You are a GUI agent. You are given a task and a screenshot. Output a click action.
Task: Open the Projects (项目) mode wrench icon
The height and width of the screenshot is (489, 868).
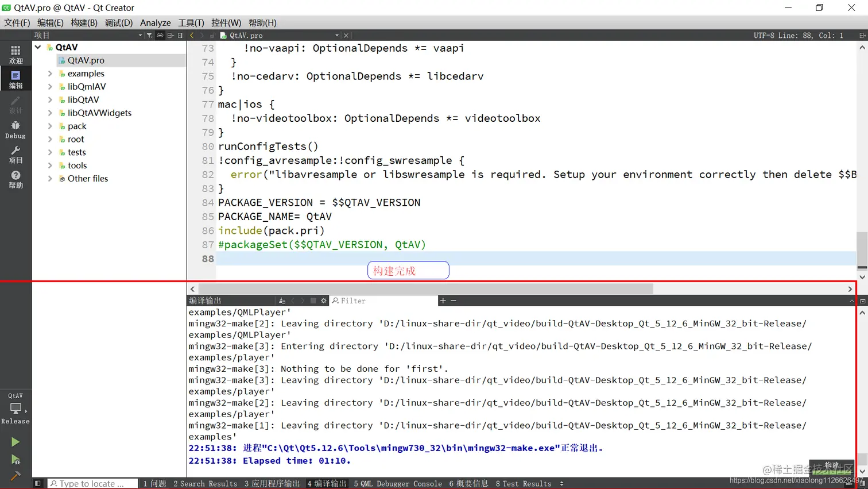click(x=15, y=155)
